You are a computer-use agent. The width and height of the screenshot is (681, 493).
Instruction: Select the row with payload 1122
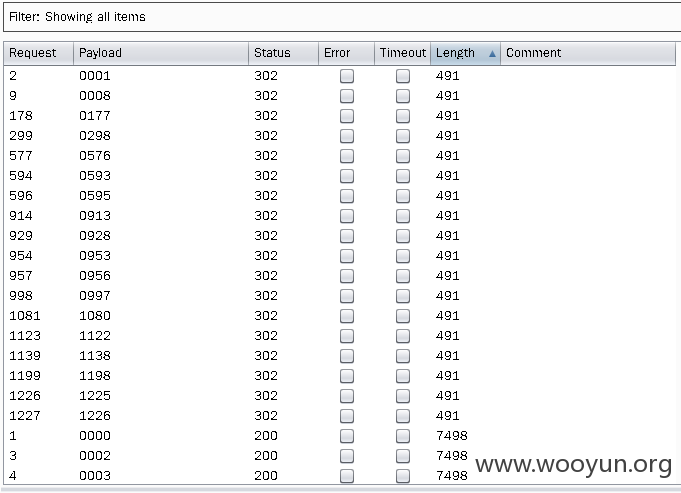(340, 336)
